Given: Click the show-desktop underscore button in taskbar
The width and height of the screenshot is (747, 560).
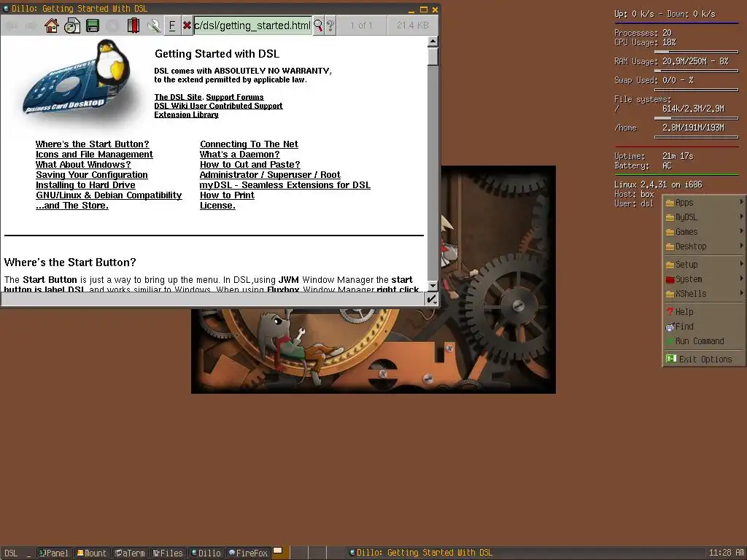Looking at the screenshot, I should point(28,553).
